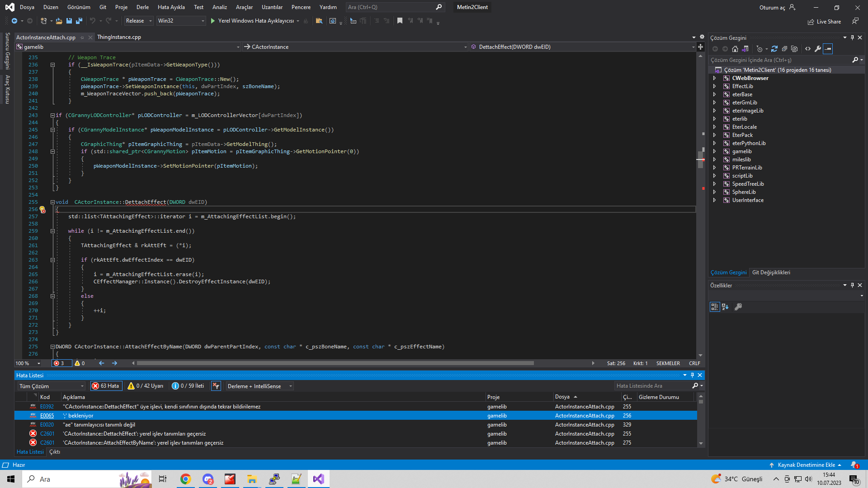Click the Ara (Ctrl+Q) search box
The width and height of the screenshot is (868, 488).
pos(395,7)
